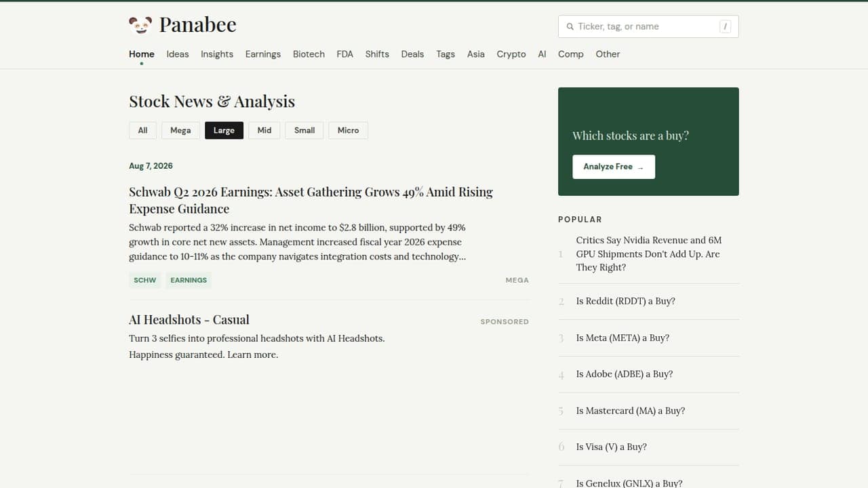
Task: Click the SCHW ticker tag
Action: click(144, 280)
